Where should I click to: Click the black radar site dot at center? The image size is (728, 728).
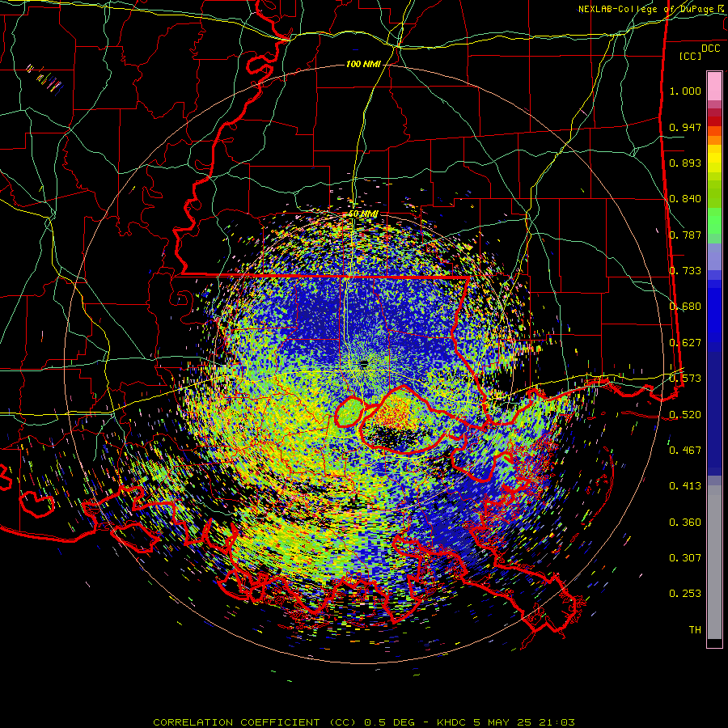coord(364,362)
